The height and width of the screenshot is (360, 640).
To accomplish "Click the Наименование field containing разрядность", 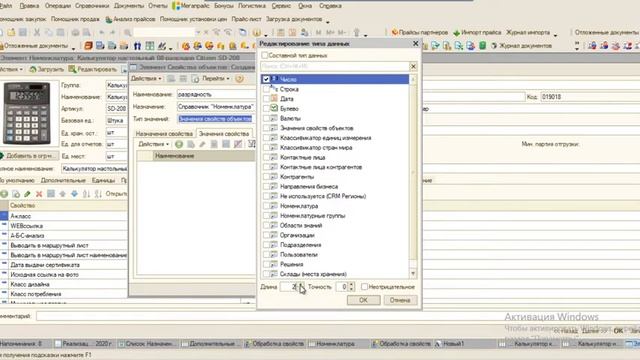I will [x=216, y=94].
